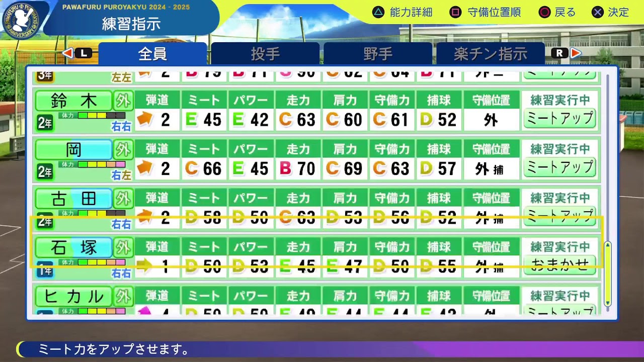The image size is (644, 362).
Task: Select 鈴木's ミートアップ practice button
Action: coord(559,119)
